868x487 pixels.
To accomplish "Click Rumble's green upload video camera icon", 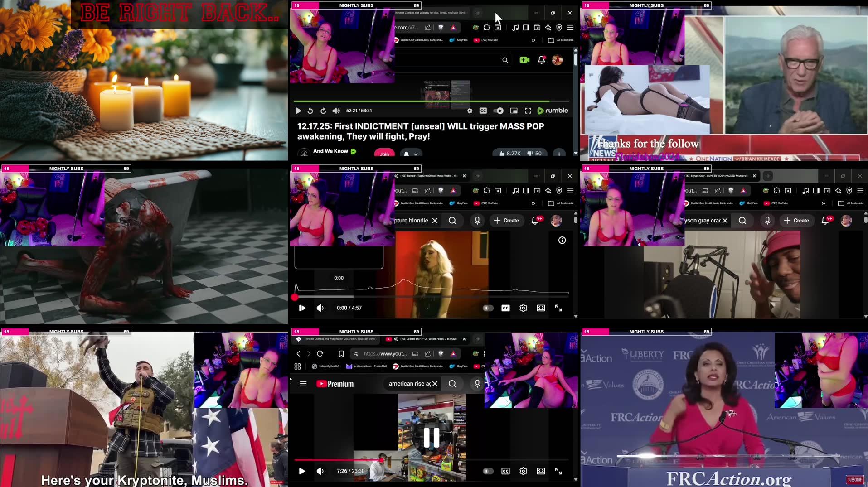I will (x=524, y=60).
